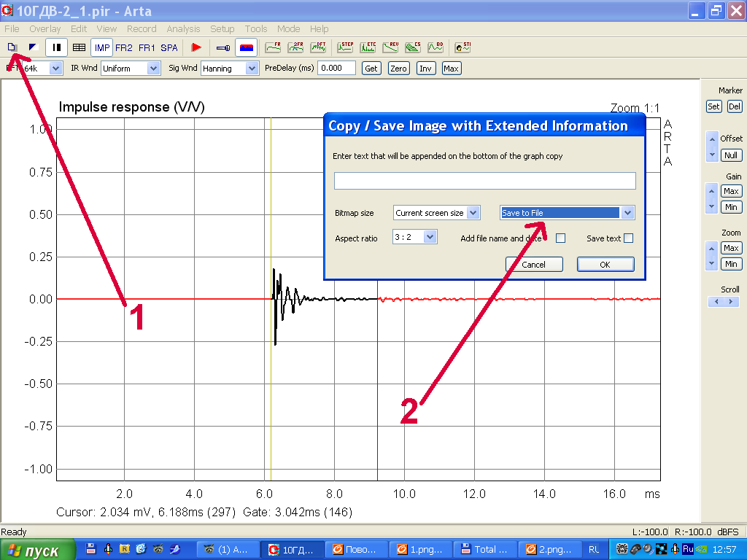Open the Setup menu
747x560 pixels.
pyautogui.click(x=222, y=29)
